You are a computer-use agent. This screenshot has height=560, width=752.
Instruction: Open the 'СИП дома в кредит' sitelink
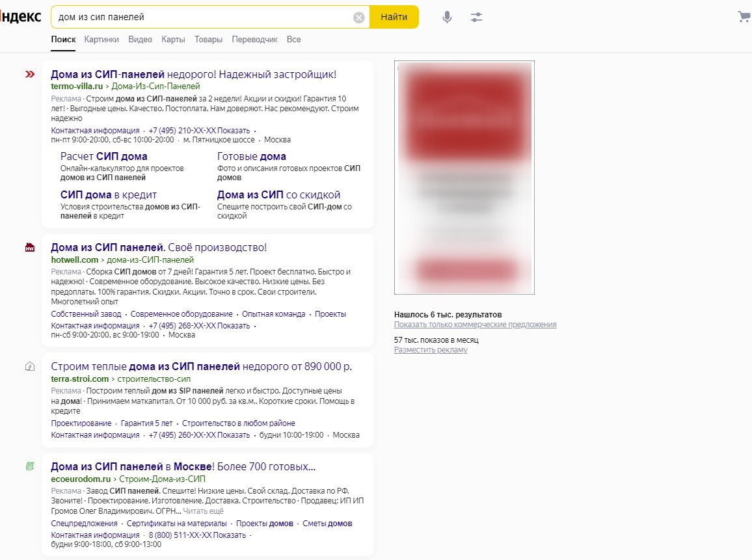point(109,194)
